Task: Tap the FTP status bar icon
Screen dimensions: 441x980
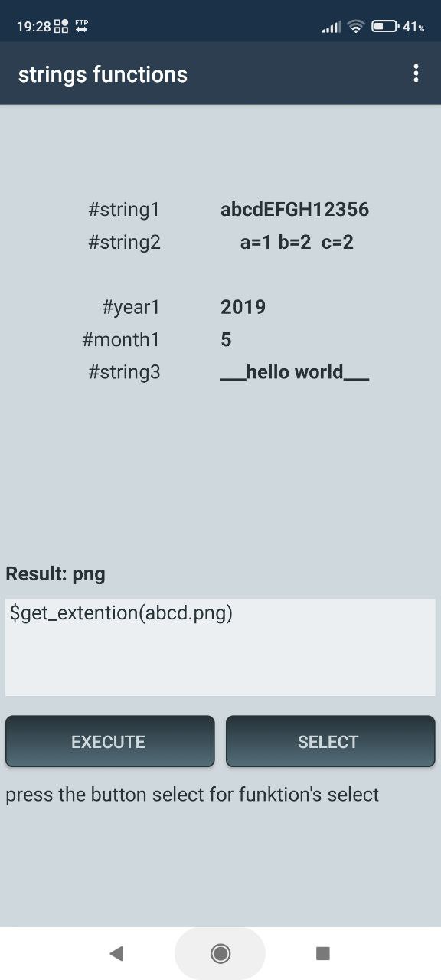Action: [82, 26]
